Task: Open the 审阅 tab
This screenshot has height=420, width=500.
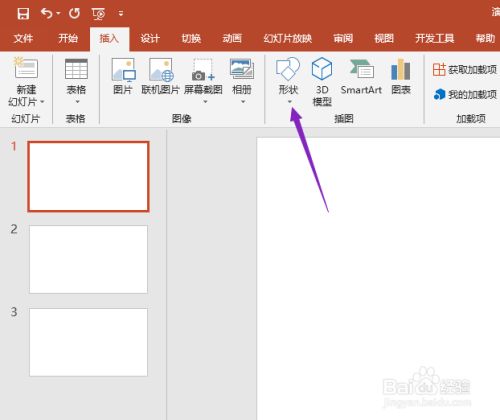Action: (x=343, y=38)
